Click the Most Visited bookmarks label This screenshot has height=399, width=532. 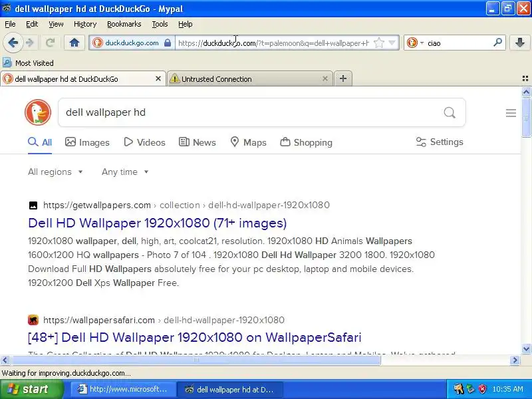[35, 63]
